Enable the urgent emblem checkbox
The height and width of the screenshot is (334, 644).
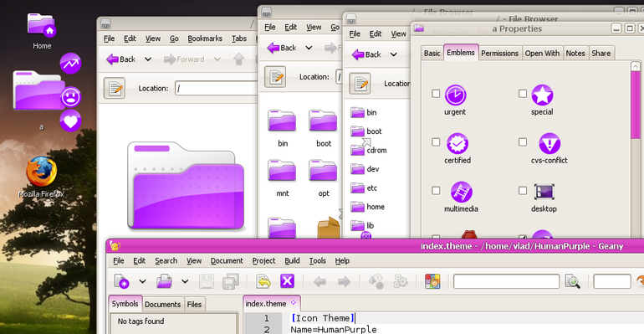(436, 94)
